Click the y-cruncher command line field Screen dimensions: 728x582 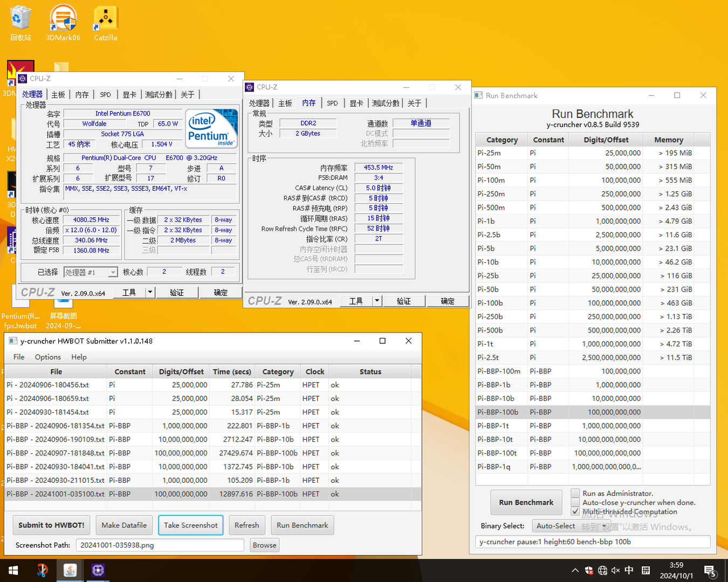pyautogui.click(x=593, y=542)
